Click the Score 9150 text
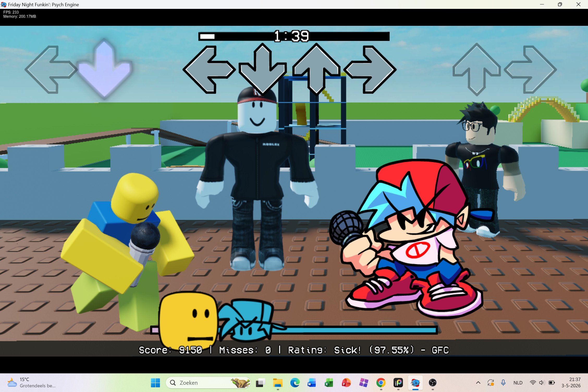 click(x=170, y=350)
